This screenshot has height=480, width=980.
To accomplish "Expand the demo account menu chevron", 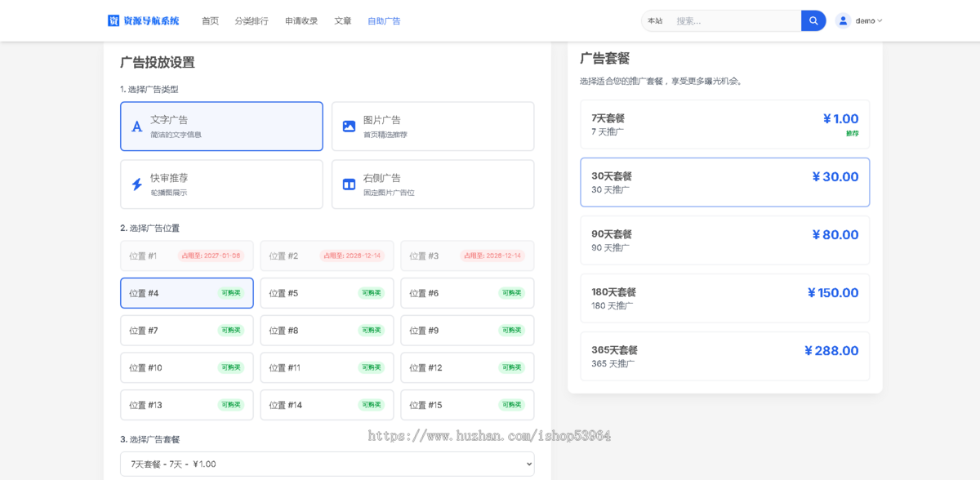I will coord(880,20).
